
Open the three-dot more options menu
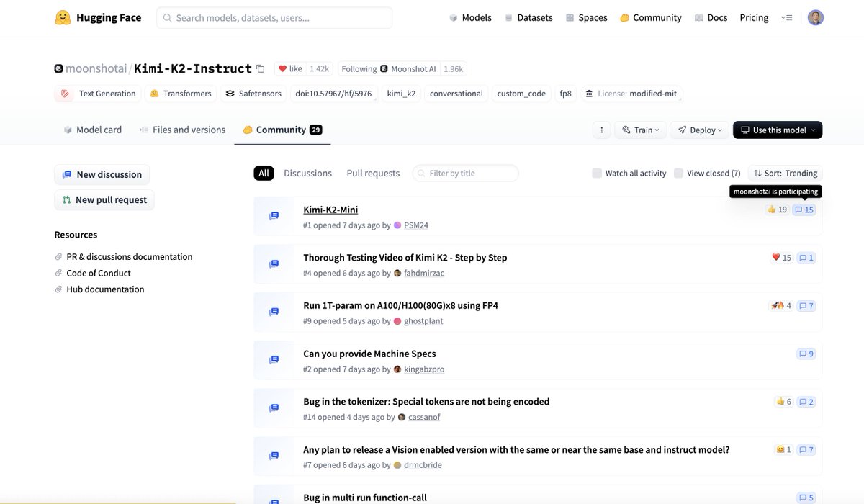pos(602,130)
